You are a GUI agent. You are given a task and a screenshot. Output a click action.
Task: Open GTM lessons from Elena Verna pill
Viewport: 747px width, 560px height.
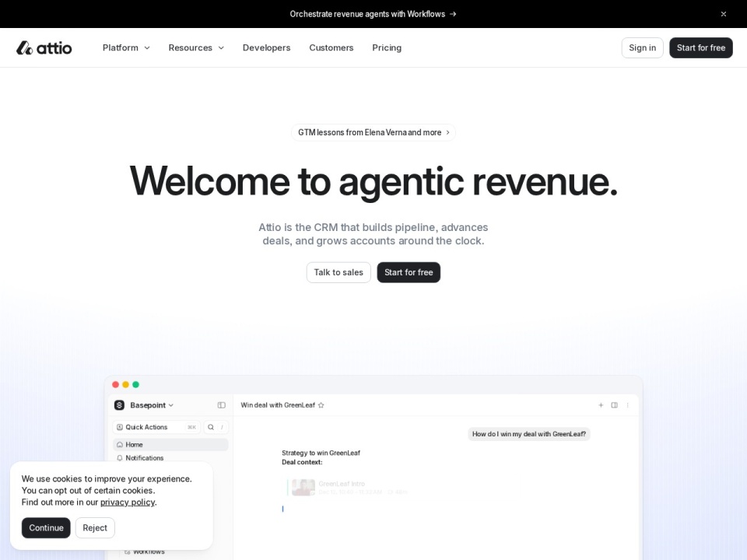click(x=373, y=132)
